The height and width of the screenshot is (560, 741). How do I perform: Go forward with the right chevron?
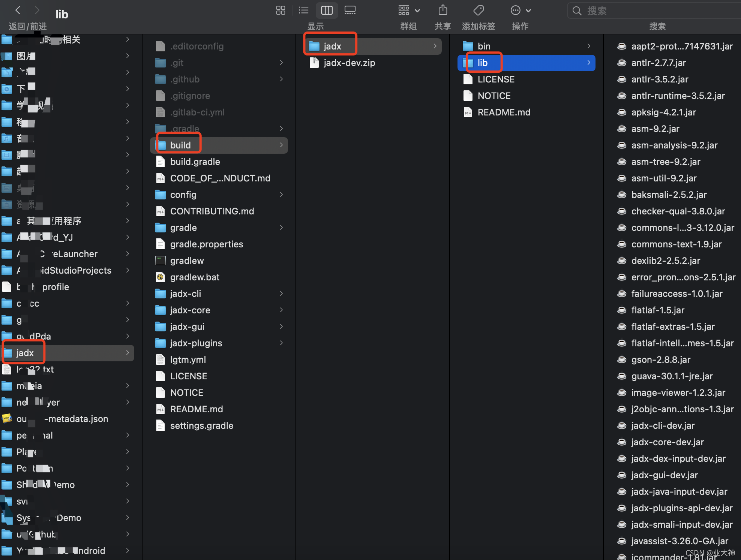37,10
